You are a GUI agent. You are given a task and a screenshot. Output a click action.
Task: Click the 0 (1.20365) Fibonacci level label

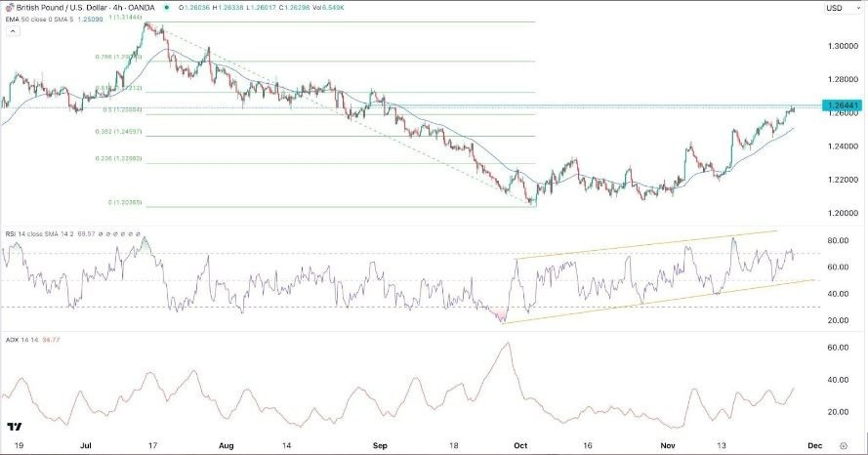click(125, 202)
